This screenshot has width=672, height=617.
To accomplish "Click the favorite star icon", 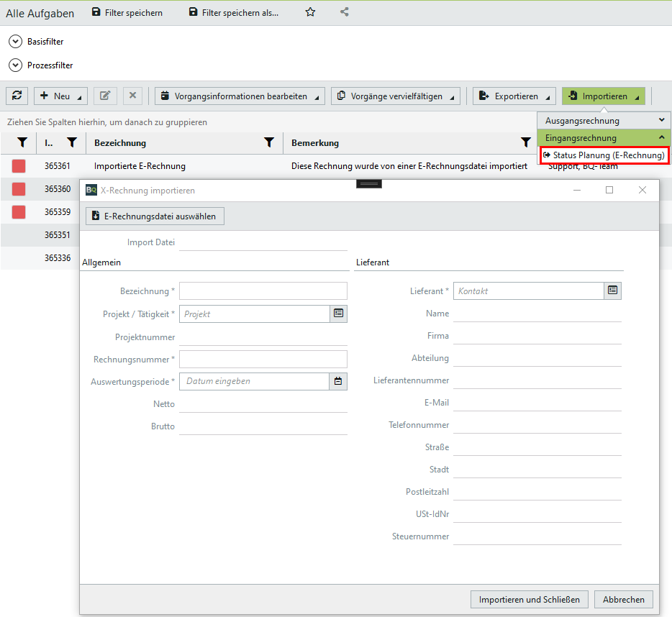I will 310,12.
